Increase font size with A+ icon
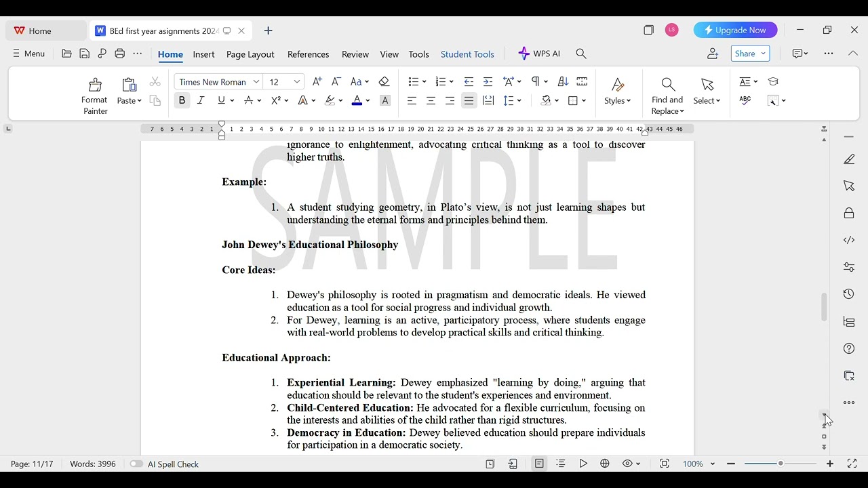The height and width of the screenshot is (488, 868). pos(317,81)
